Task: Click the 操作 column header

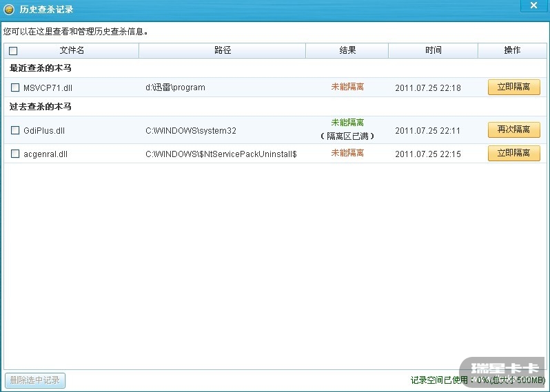Action: 512,50
